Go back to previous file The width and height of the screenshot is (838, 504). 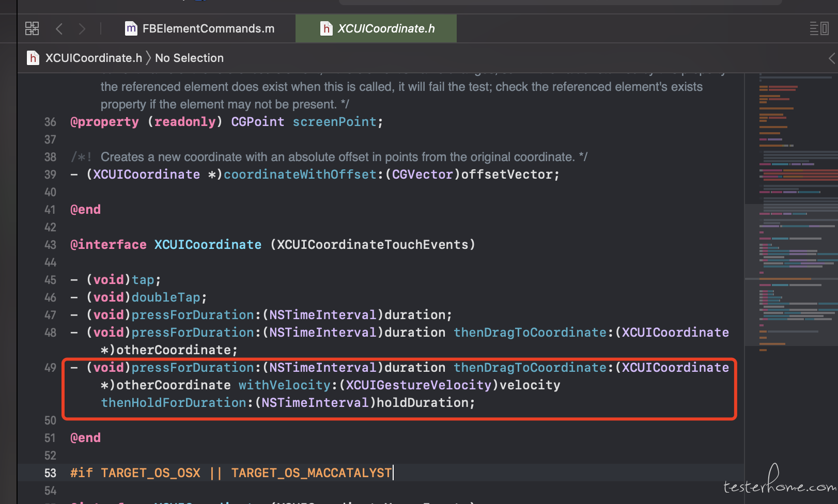coord(59,28)
